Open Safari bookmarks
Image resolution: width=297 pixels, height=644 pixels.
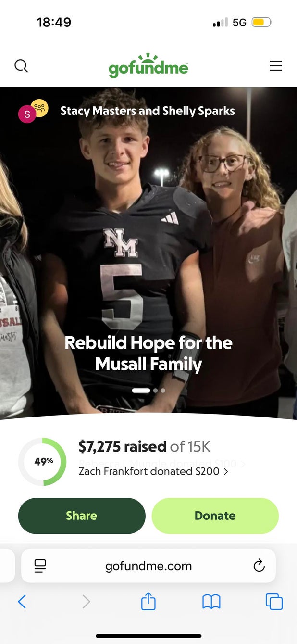click(211, 601)
